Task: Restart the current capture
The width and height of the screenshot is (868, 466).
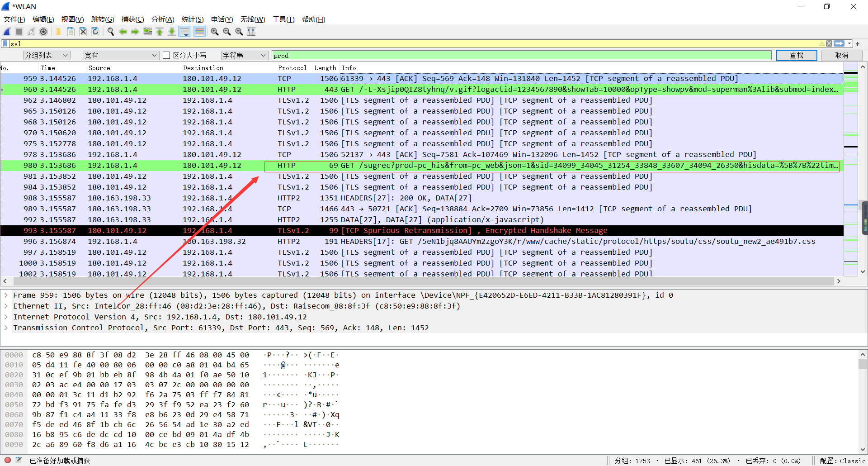Action: [x=31, y=32]
